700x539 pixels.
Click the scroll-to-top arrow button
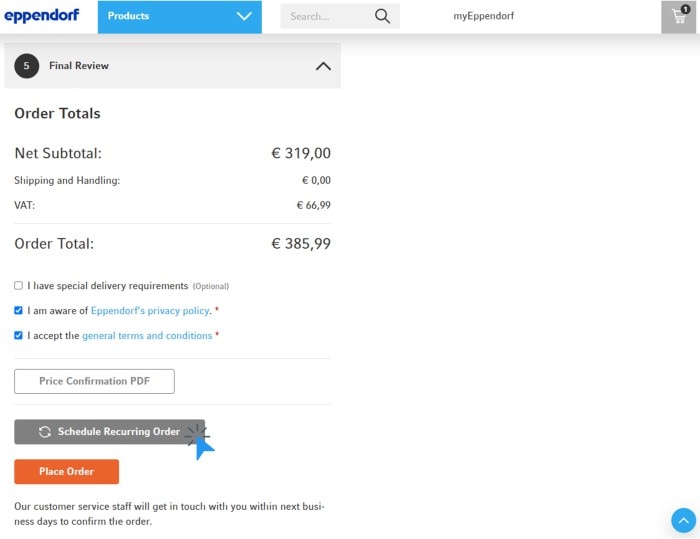click(683, 520)
